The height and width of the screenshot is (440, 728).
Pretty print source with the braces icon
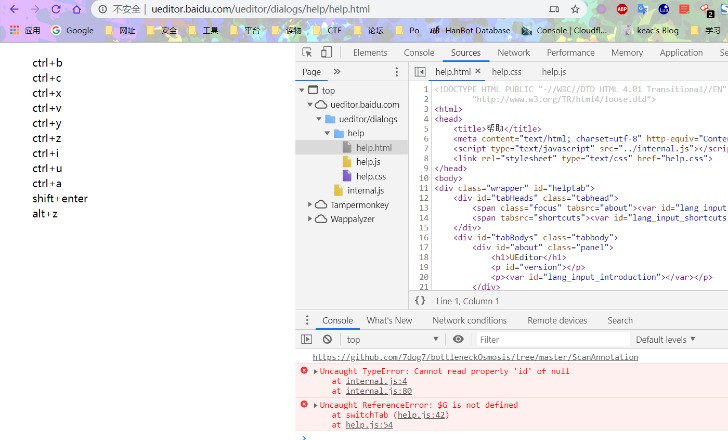(x=420, y=300)
